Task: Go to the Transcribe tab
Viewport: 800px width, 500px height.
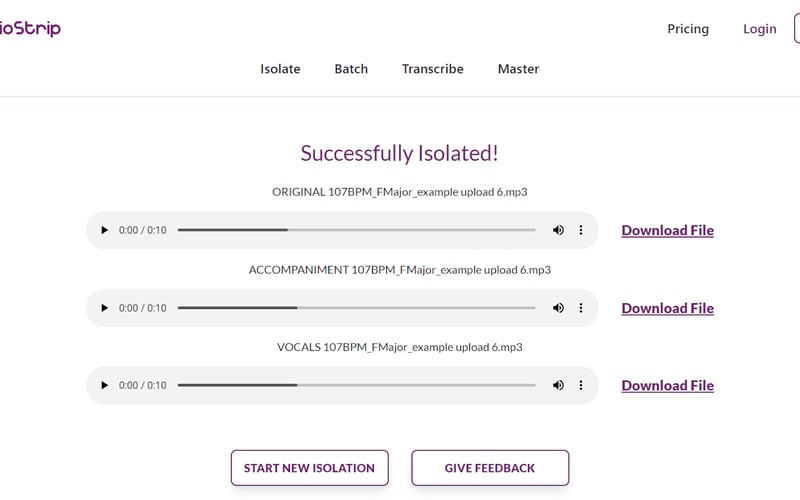Action: (432, 69)
